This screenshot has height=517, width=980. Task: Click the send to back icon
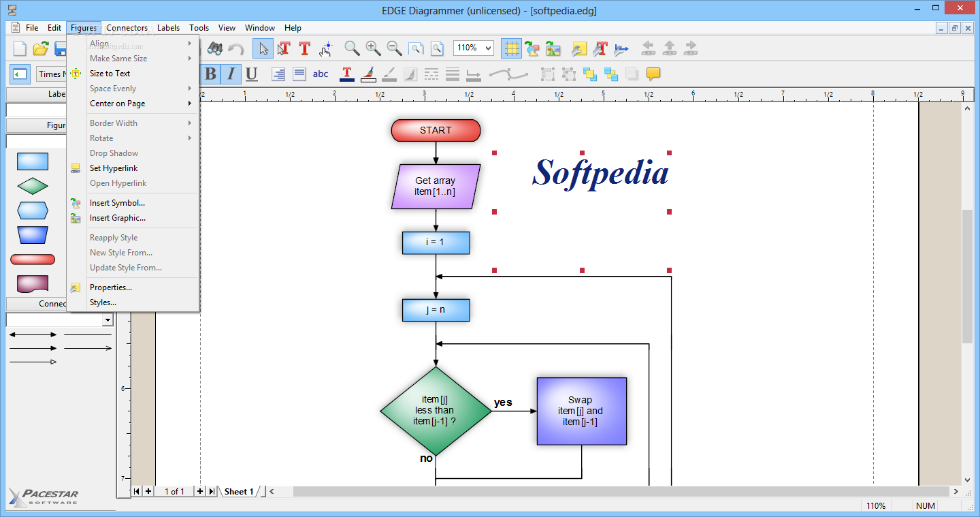click(x=611, y=74)
